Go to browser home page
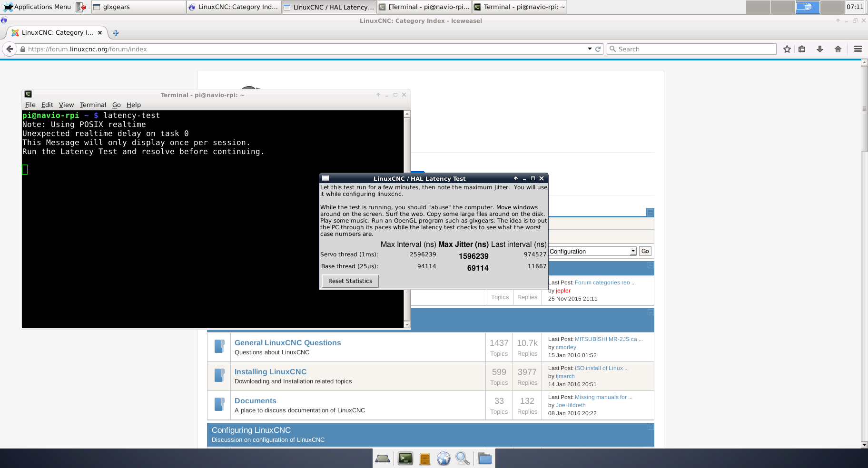Viewport: 868px width, 468px height. pyautogui.click(x=838, y=49)
